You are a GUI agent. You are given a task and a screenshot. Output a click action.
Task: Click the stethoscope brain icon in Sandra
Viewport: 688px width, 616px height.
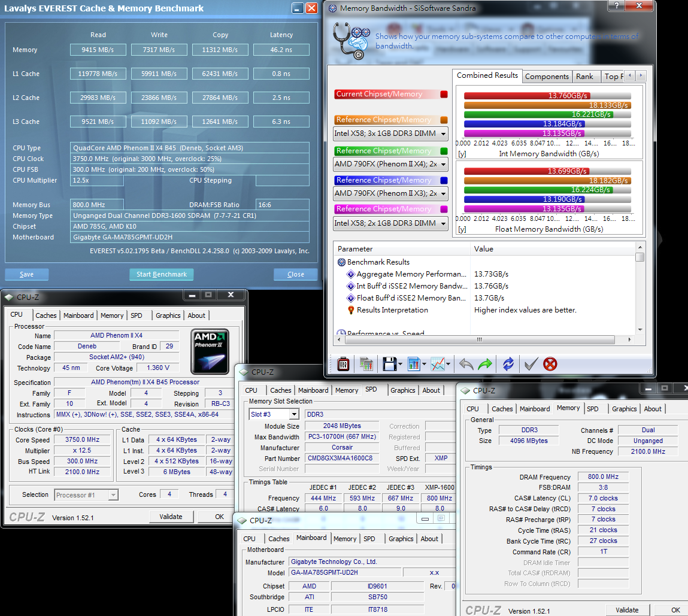tap(351, 40)
